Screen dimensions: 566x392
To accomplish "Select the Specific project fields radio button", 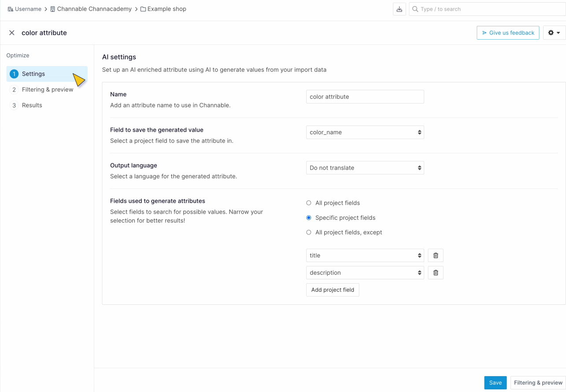I will pos(309,218).
